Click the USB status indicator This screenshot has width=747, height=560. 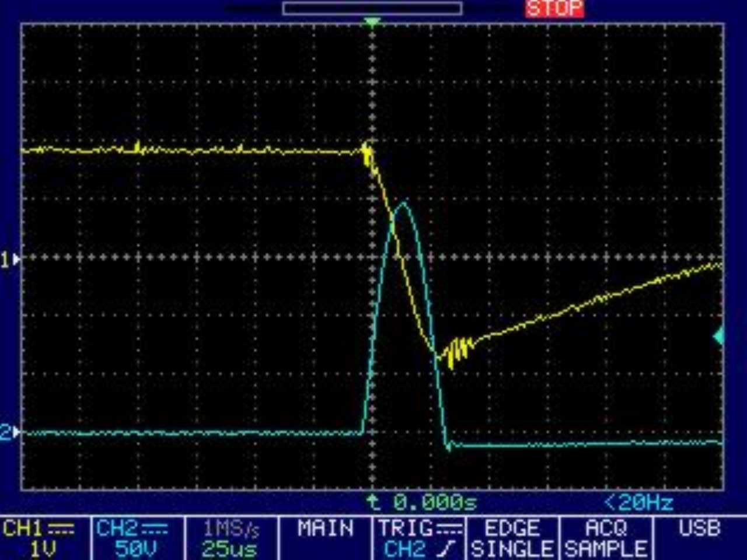pyautogui.click(x=699, y=529)
